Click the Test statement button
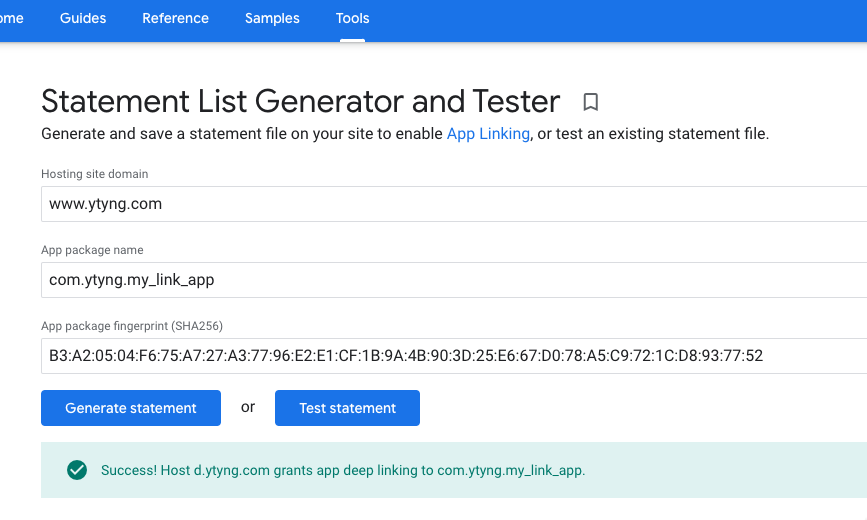Image resolution: width=867 pixels, height=520 pixels. pos(347,408)
